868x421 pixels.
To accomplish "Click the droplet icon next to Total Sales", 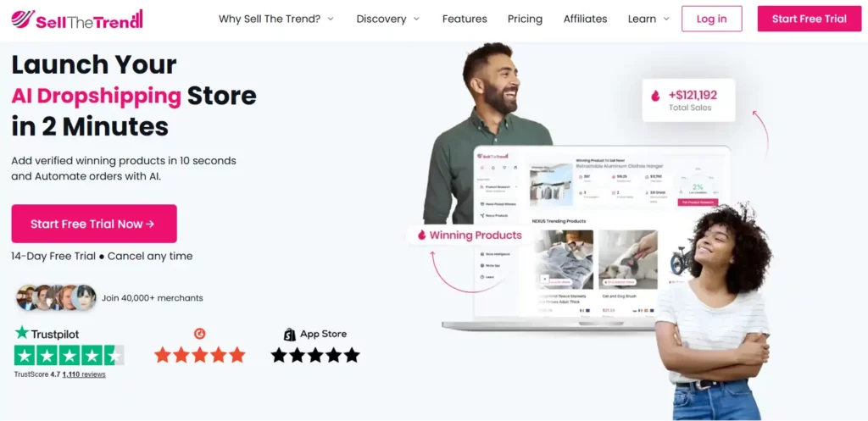I will coord(655,97).
